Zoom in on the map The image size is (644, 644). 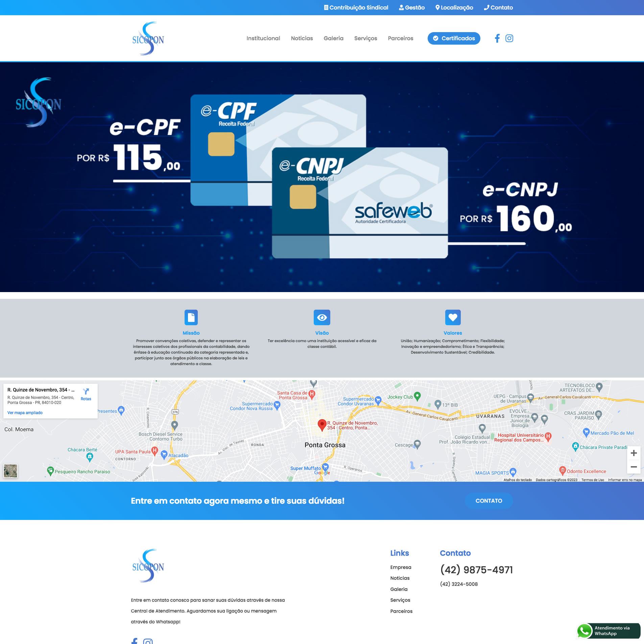click(x=634, y=453)
